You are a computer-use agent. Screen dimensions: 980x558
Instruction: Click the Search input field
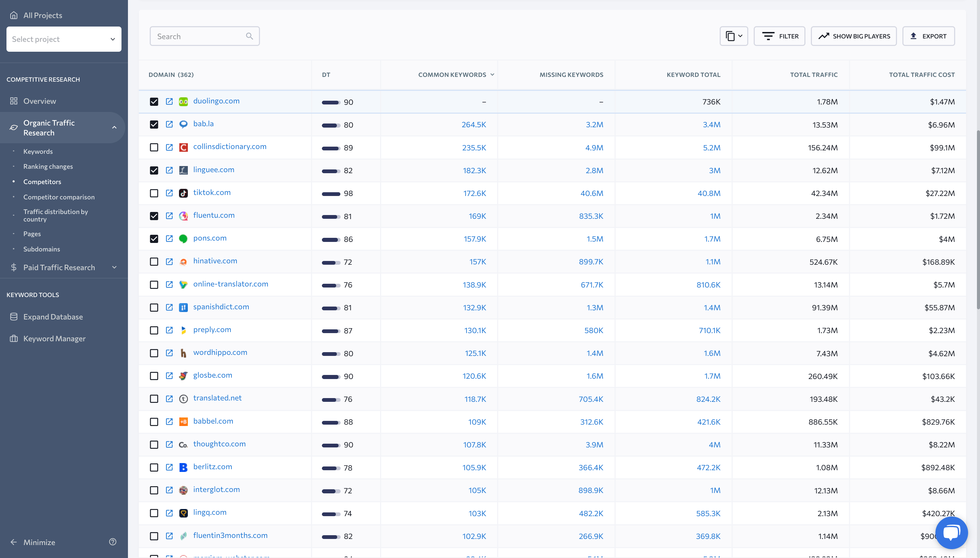[x=205, y=36]
